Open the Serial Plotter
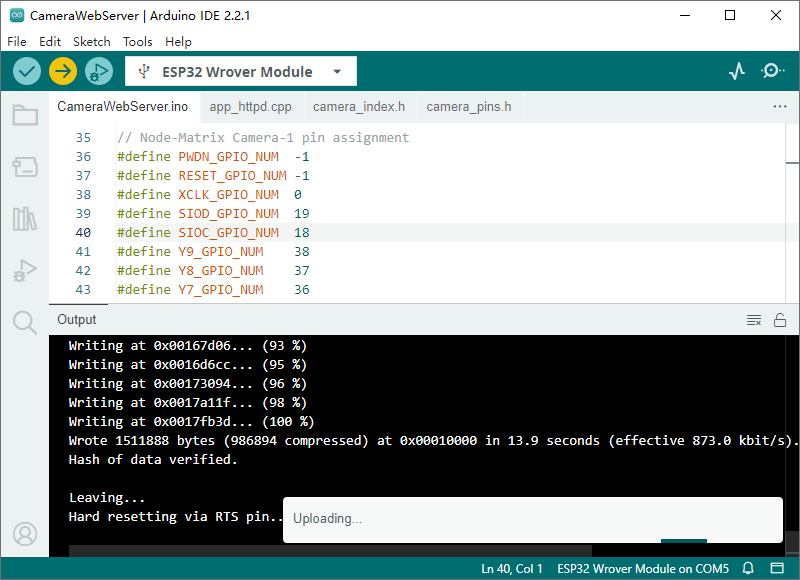800x580 pixels. click(737, 71)
